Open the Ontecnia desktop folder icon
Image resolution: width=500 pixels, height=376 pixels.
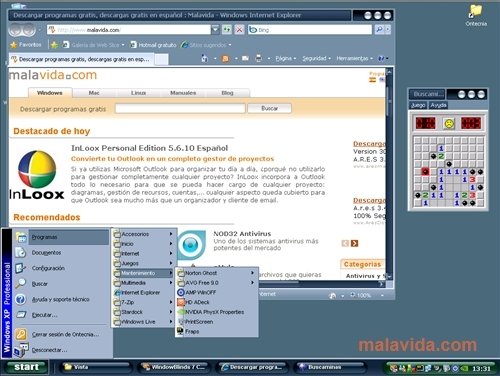tap(476, 15)
